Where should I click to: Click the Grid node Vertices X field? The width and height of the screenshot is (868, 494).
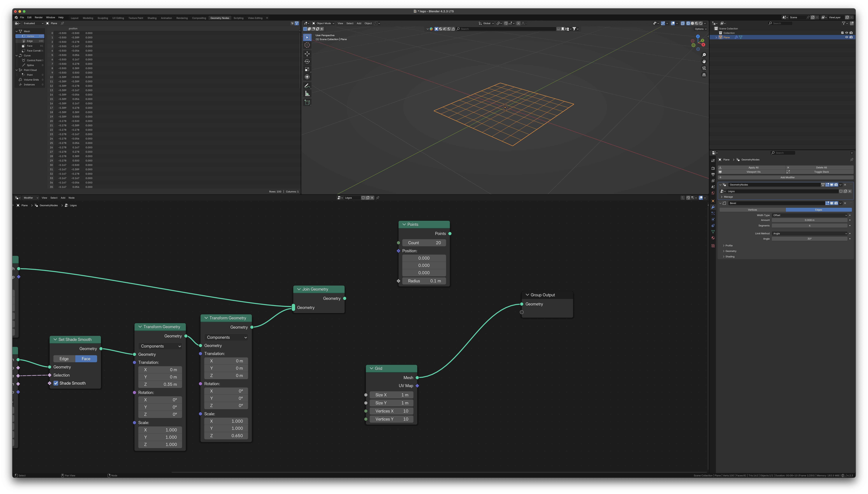point(392,411)
